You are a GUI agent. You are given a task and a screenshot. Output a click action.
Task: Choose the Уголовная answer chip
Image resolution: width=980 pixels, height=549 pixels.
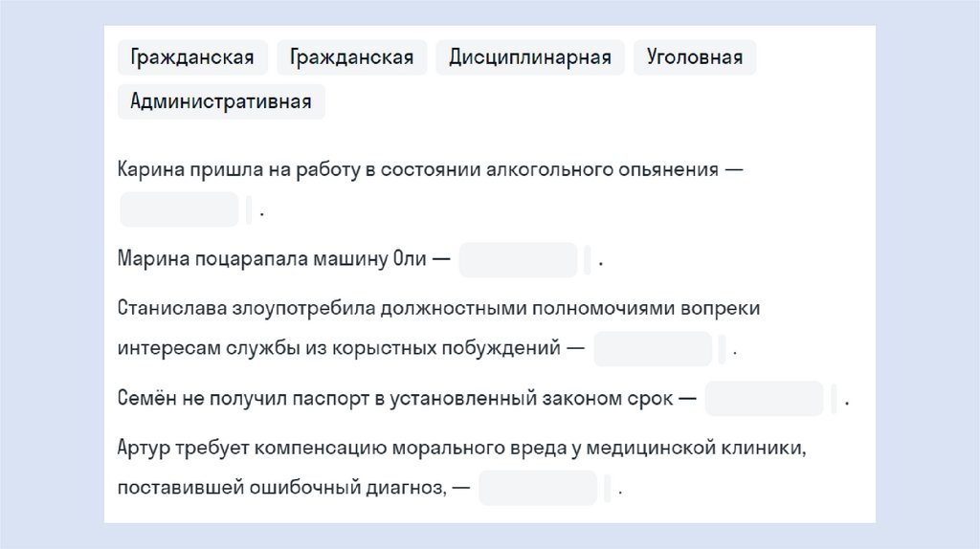694,57
